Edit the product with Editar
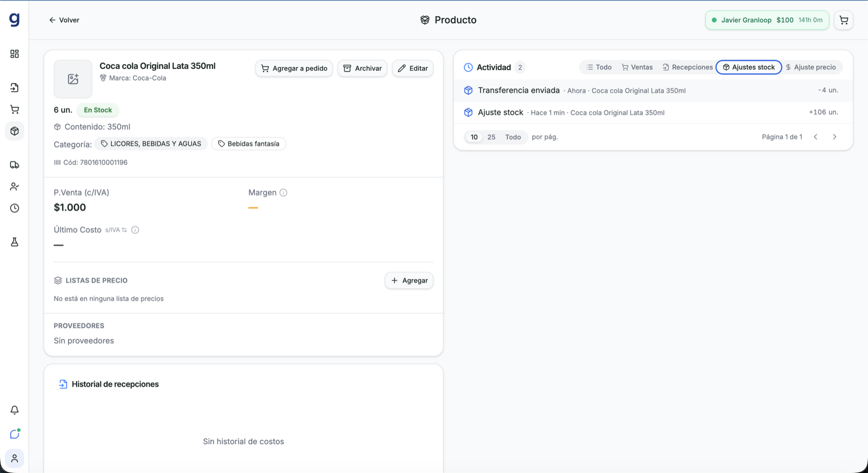 tap(412, 68)
